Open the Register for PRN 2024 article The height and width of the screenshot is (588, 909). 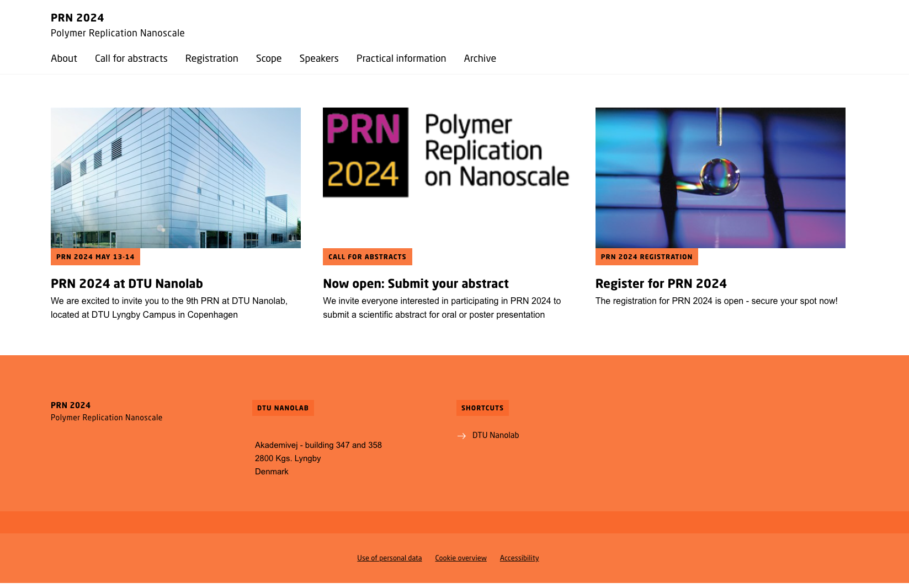(661, 284)
